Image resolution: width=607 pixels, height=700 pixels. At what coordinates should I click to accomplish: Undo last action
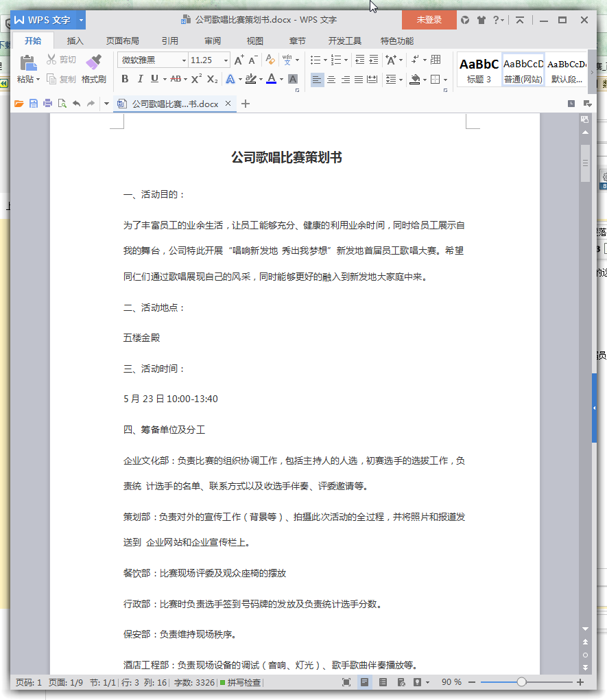pyautogui.click(x=77, y=104)
